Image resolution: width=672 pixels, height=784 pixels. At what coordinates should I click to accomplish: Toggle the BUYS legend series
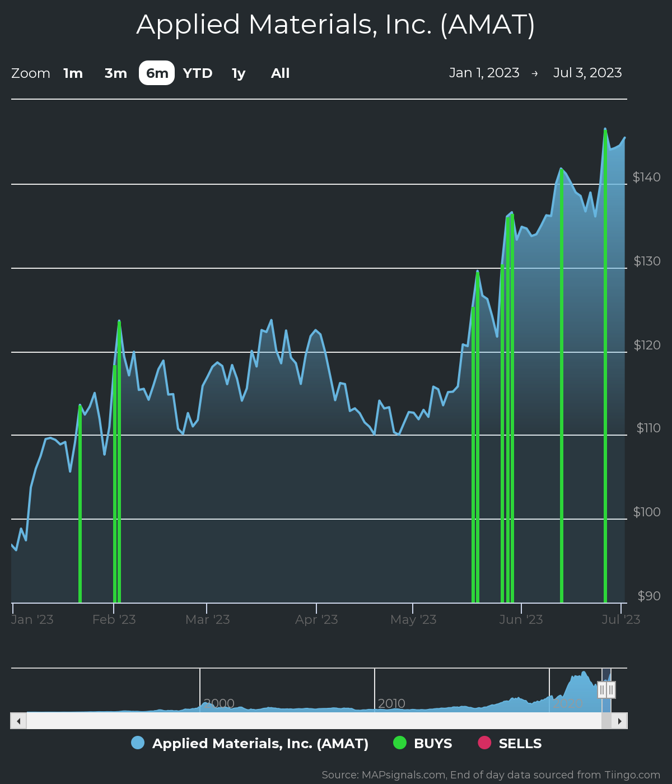422,744
